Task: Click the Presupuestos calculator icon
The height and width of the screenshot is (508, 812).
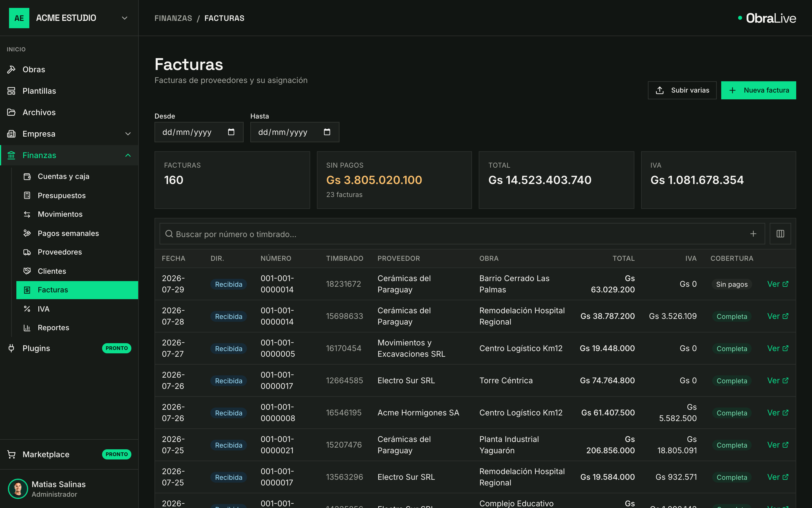Action: [27, 195]
